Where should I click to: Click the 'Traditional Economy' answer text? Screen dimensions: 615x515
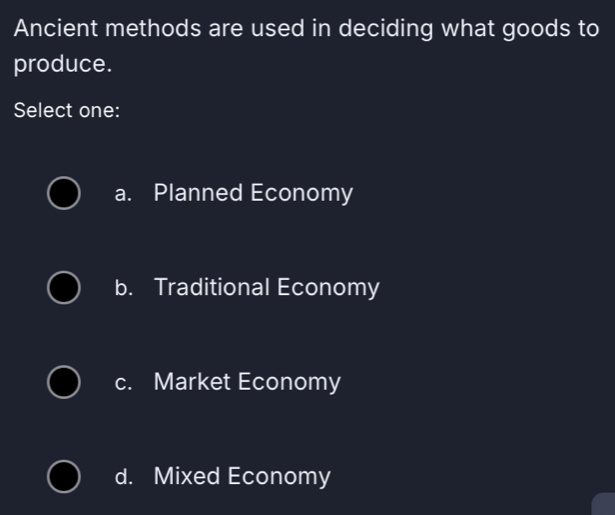(267, 288)
